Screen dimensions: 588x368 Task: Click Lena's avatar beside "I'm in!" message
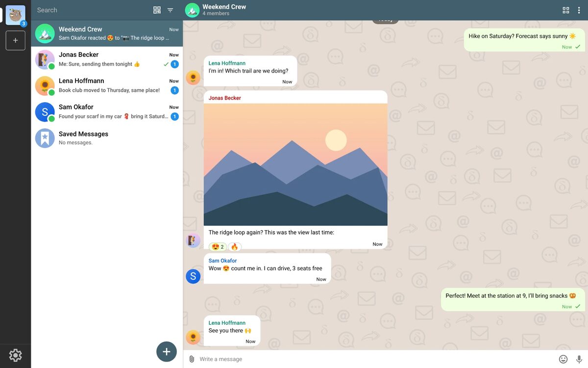193,78
